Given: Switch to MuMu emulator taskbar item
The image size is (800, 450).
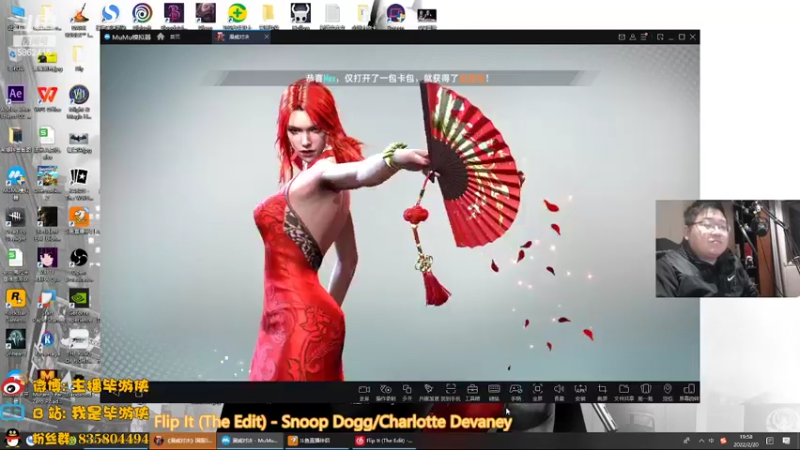Looking at the screenshot, I should tap(250, 440).
